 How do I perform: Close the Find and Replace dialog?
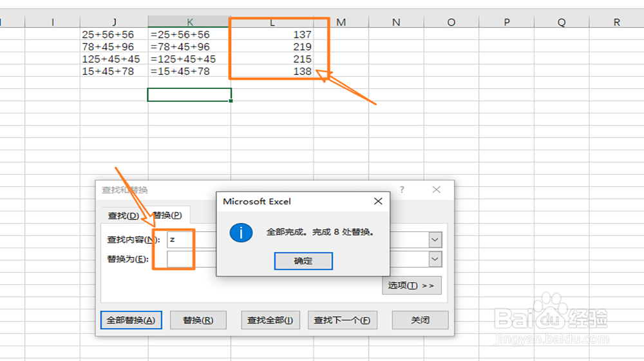tap(436, 190)
